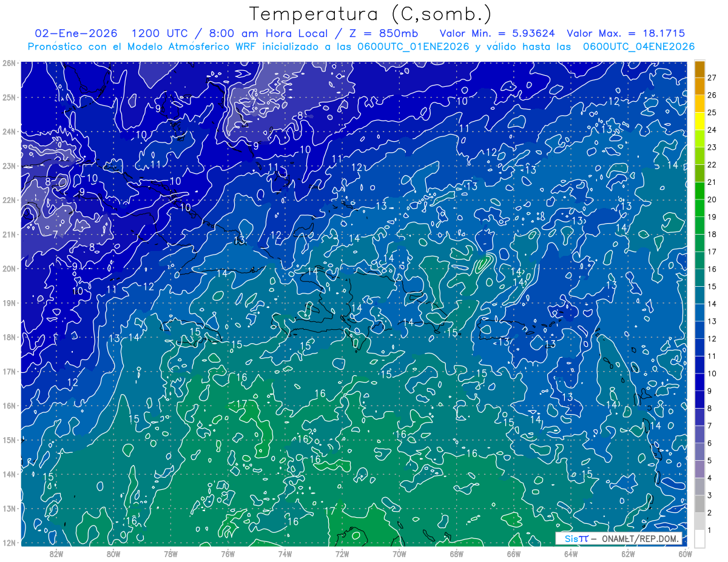The height and width of the screenshot is (562, 728).
Task: Click the '20N' latitude axis label
Action: pyautogui.click(x=8, y=269)
